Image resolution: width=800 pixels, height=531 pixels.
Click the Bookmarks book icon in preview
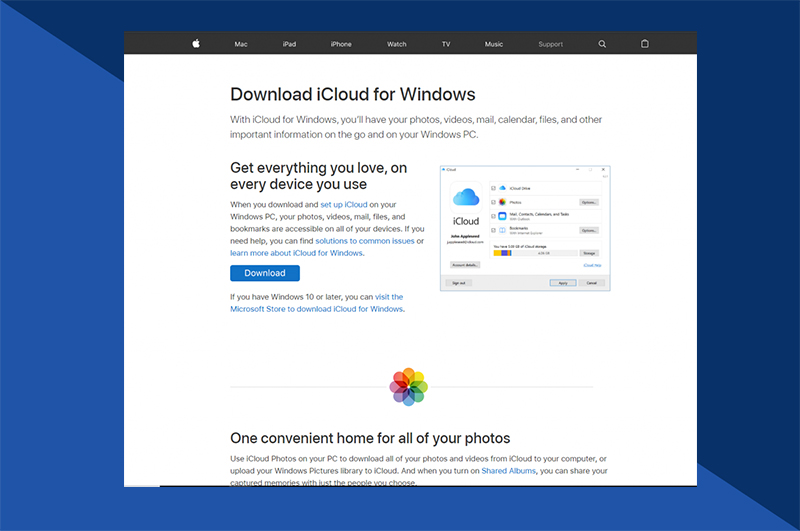[503, 230]
